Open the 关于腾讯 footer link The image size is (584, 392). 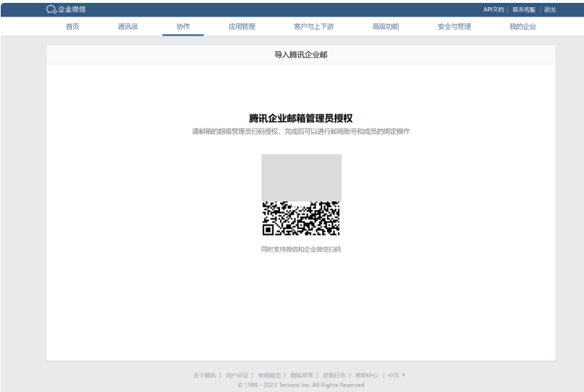[205, 375]
